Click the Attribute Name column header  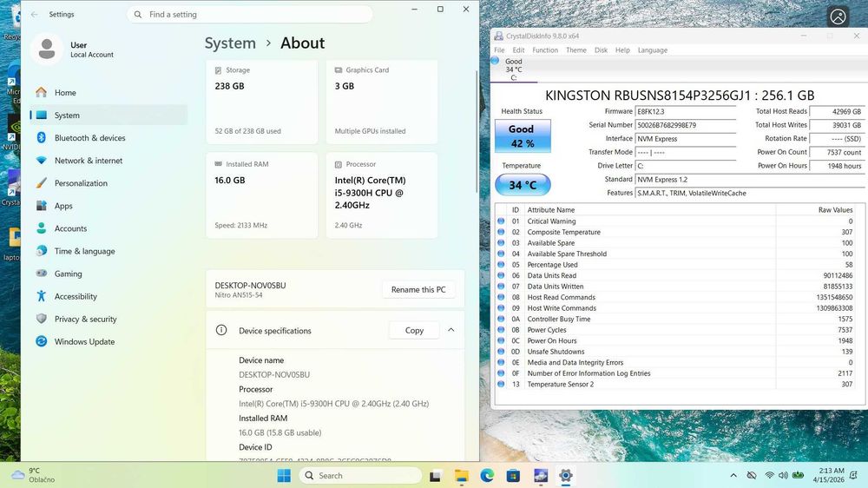650,210
